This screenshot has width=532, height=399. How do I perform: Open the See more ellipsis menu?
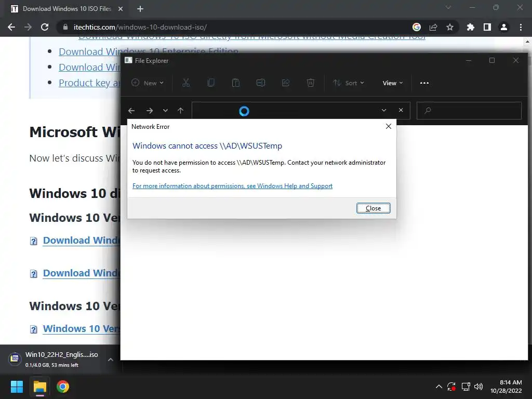tap(424, 83)
